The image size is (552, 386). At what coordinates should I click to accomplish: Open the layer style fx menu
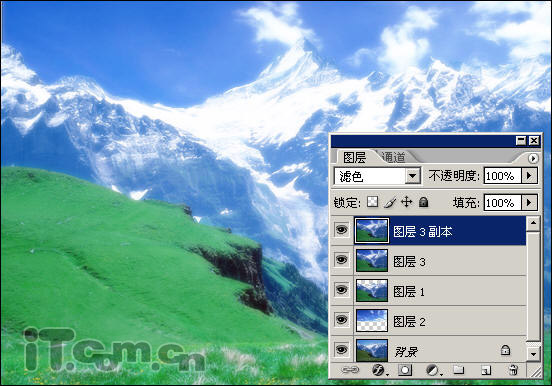point(379,370)
